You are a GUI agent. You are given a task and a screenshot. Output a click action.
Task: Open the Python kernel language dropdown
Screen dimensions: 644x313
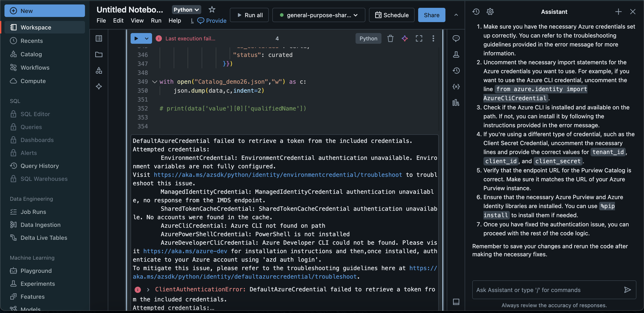pyautogui.click(x=186, y=10)
